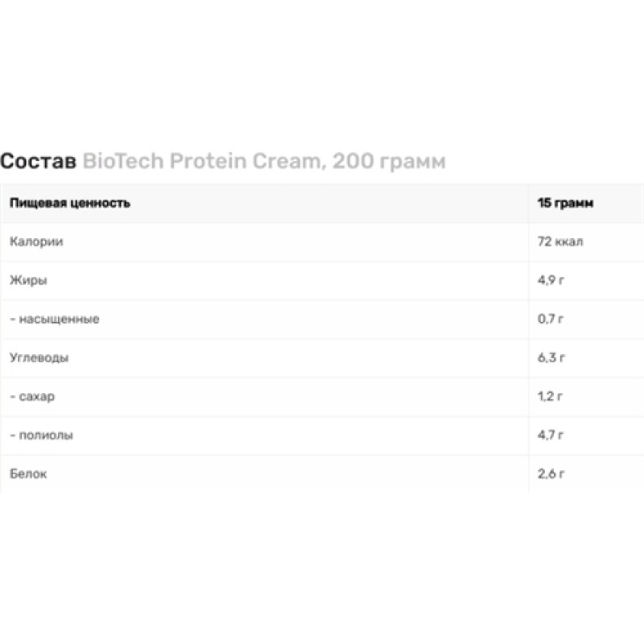Select the 'Калории' row label
The width and height of the screenshot is (644, 644).
[36, 242]
